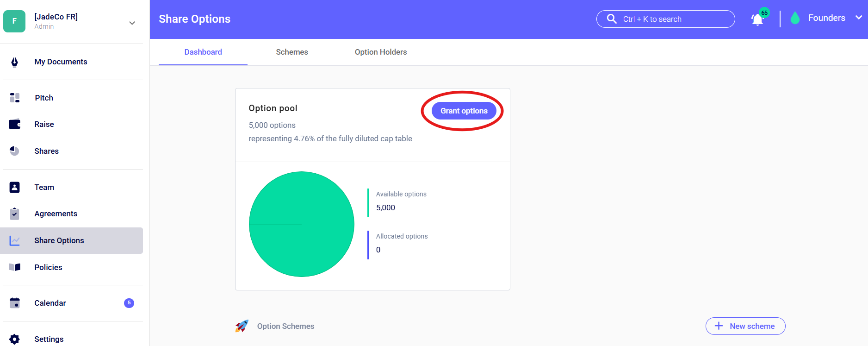This screenshot has height=346, width=868.
Task: Open Agreements using the clipboard icon
Action: pyautogui.click(x=15, y=214)
